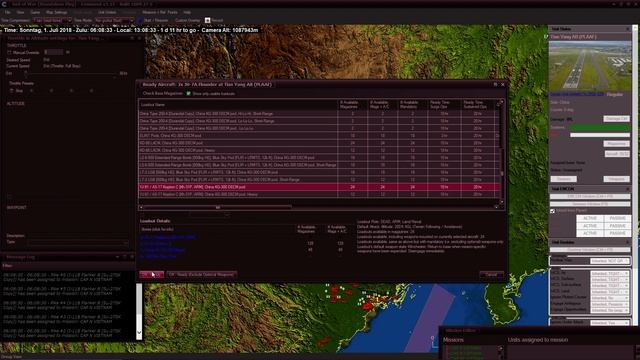Uncheck Show only usable loadouts
The height and width of the screenshot is (360, 640).
(x=189, y=93)
